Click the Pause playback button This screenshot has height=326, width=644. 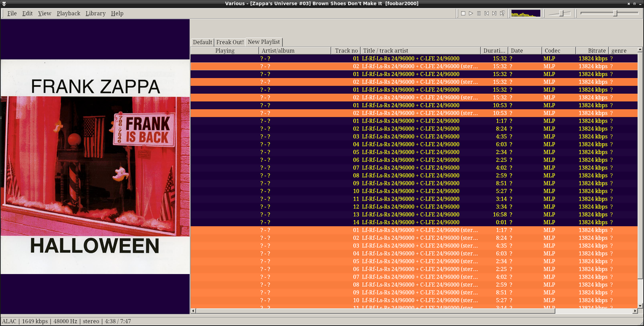[479, 14]
